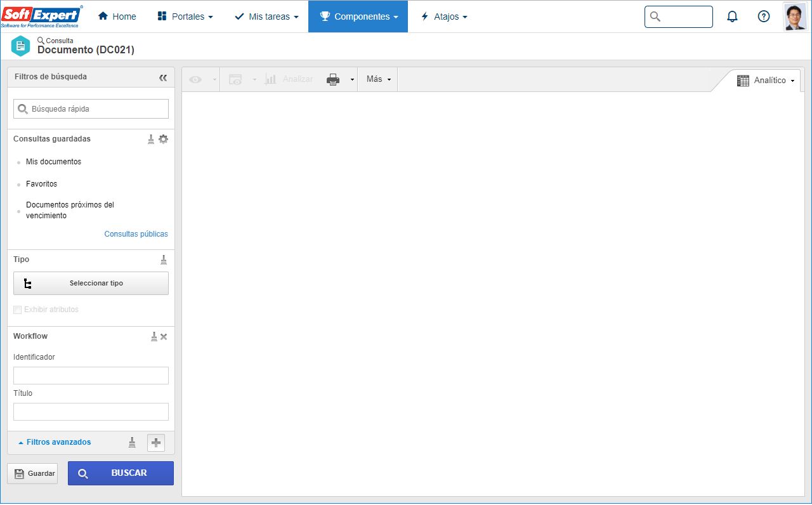Click the BUSCAR button
Screen dimensions: 812x505
(x=121, y=473)
